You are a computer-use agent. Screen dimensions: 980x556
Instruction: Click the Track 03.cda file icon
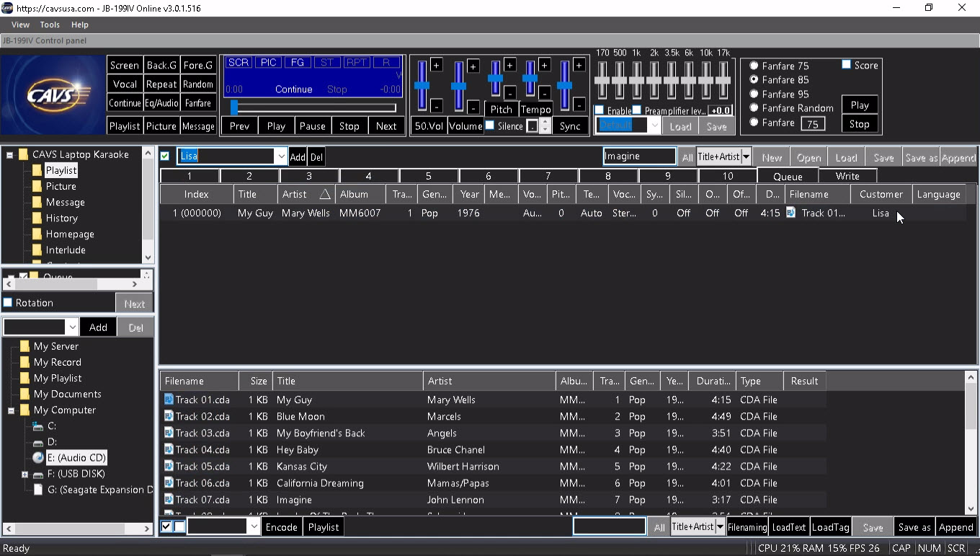[169, 432]
